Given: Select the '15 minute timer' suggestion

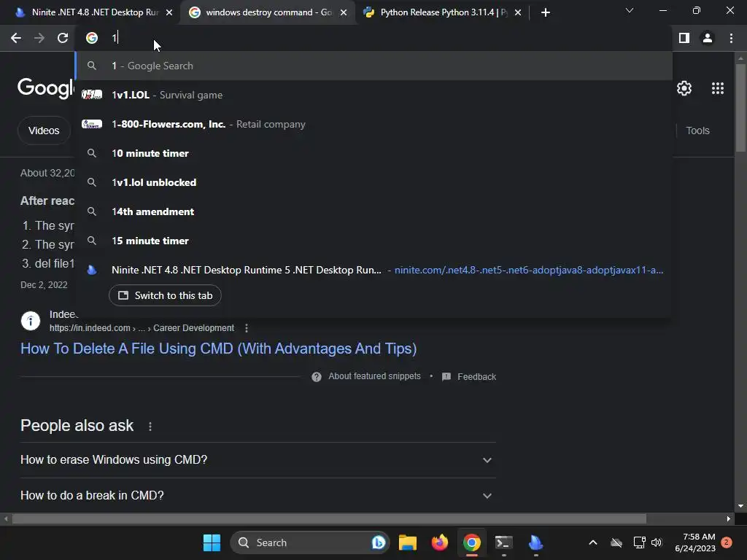Looking at the screenshot, I should pyautogui.click(x=374, y=241).
